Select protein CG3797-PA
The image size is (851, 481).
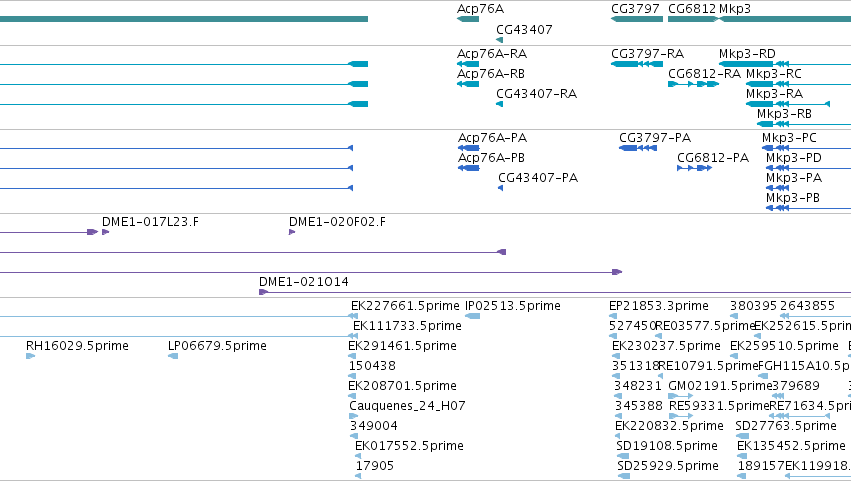click(x=655, y=138)
